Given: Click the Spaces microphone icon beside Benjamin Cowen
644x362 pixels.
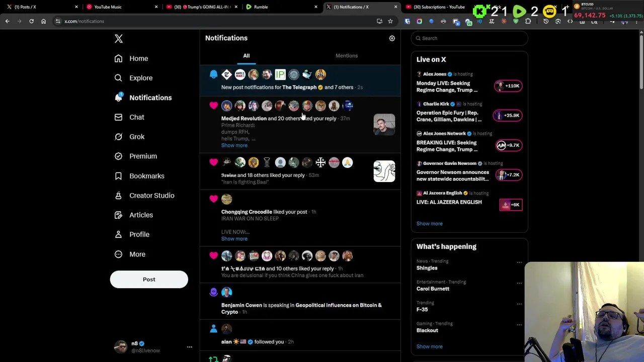Looking at the screenshot, I should pos(213,292).
